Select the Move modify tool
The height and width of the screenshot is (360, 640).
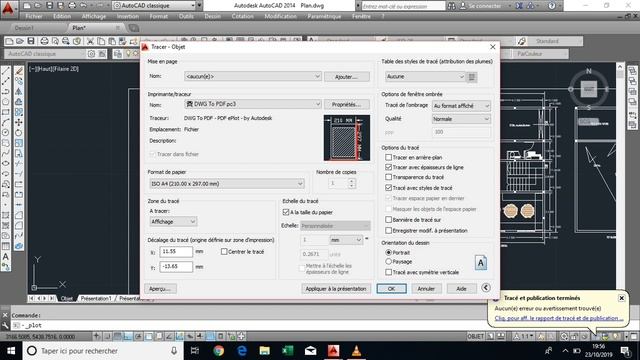(19, 122)
